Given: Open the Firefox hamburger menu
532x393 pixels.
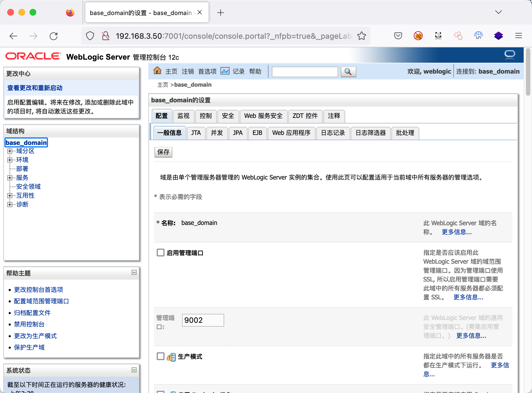Looking at the screenshot, I should coord(518,36).
